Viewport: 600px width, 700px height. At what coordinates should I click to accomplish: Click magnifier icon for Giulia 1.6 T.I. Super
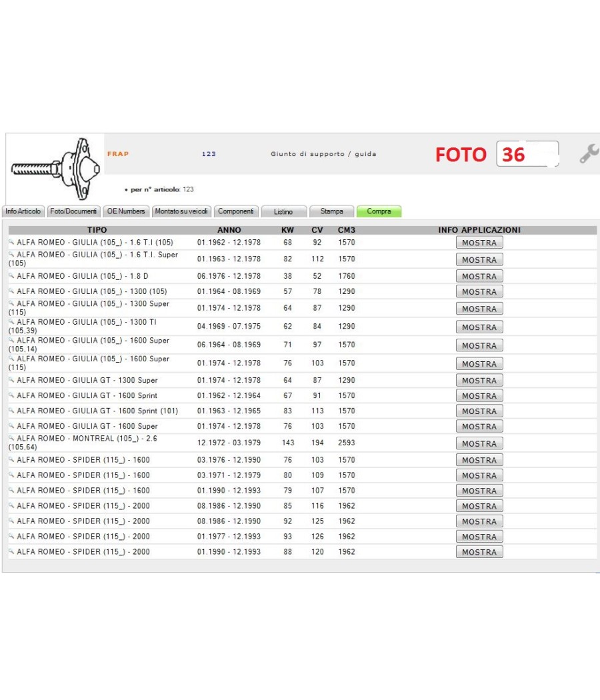[x=11, y=253]
